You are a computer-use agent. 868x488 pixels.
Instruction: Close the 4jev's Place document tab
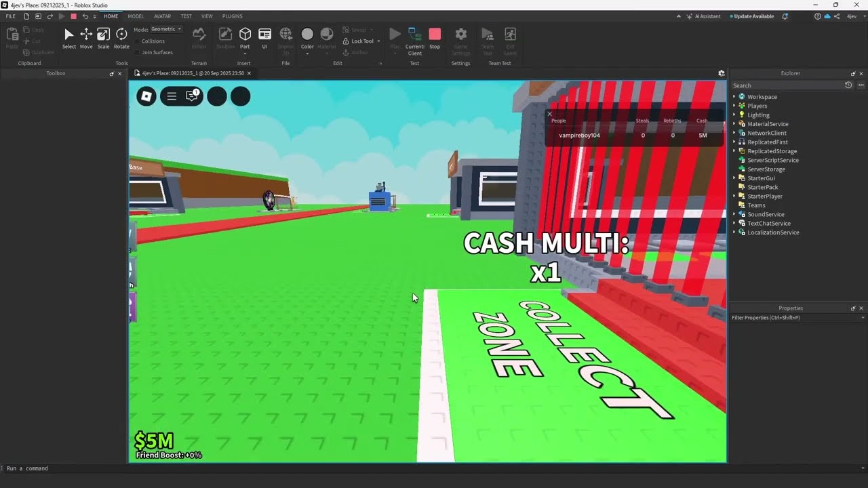249,73
